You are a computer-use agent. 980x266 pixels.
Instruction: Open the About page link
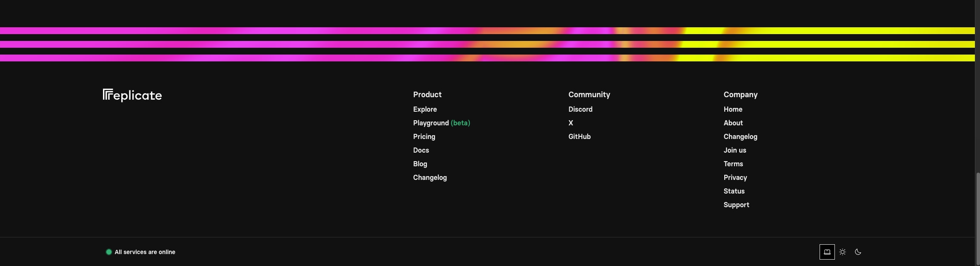[x=733, y=123]
